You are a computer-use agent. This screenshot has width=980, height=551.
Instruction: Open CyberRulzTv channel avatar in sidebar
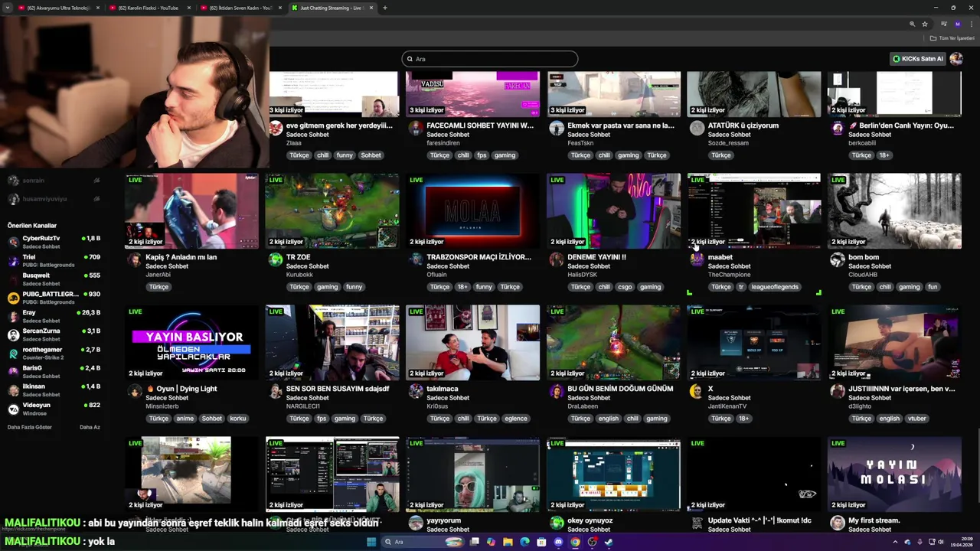pyautogui.click(x=13, y=242)
